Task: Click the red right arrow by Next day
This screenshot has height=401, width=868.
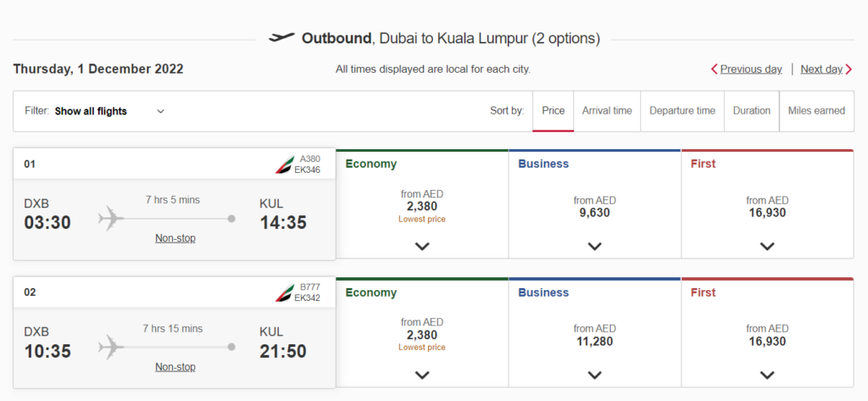Action: point(849,70)
